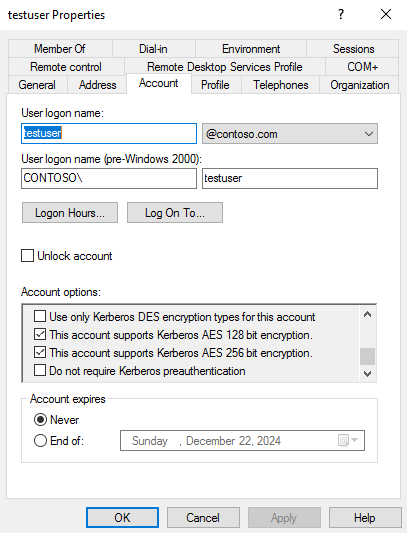
Task: Click the account options scroll down arrow
Action: point(367,374)
